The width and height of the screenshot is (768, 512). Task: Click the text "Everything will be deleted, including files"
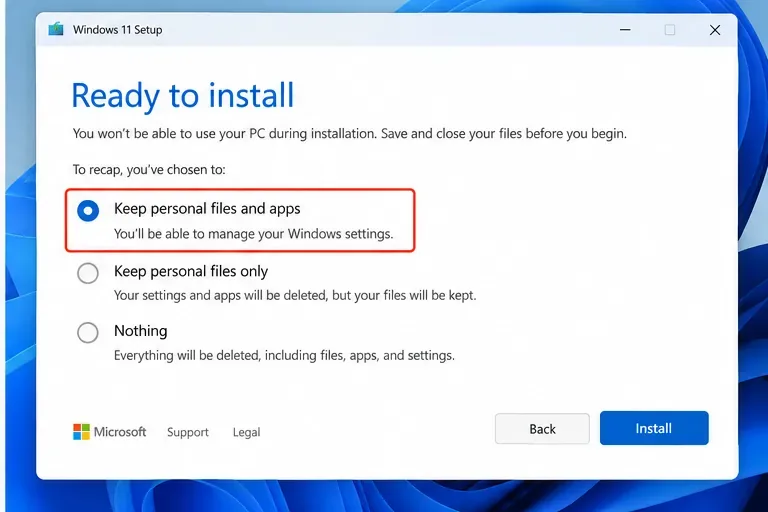[x=230, y=355]
